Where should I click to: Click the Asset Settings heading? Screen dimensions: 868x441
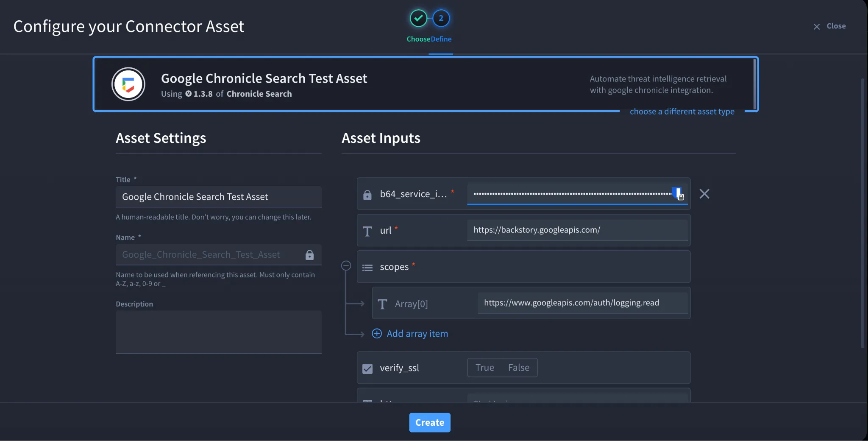tap(161, 138)
